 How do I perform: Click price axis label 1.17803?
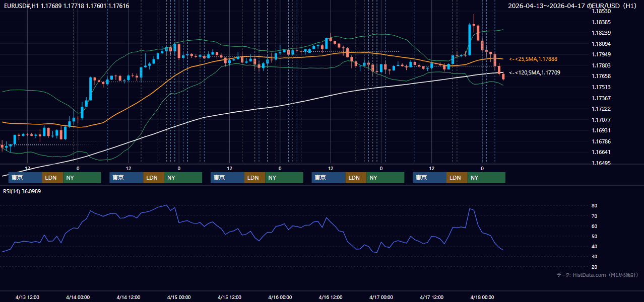601,65
